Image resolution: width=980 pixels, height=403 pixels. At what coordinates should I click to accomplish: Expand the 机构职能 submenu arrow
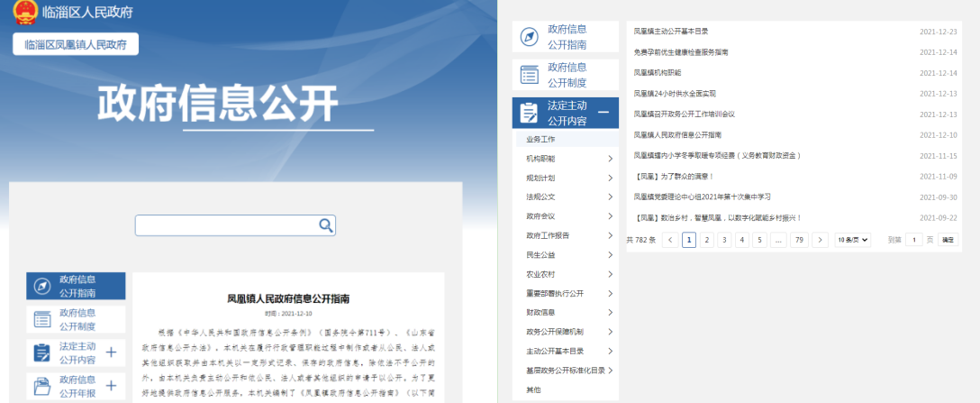[x=611, y=159]
